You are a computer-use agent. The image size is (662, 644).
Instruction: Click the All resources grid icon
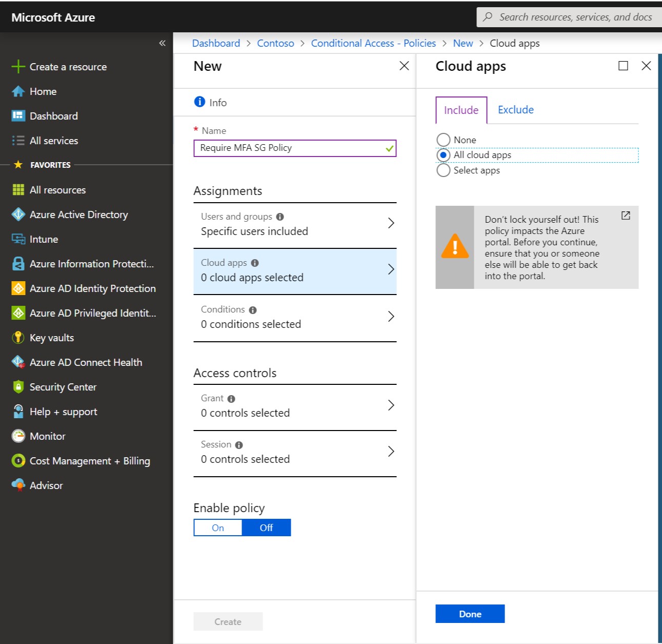point(18,190)
